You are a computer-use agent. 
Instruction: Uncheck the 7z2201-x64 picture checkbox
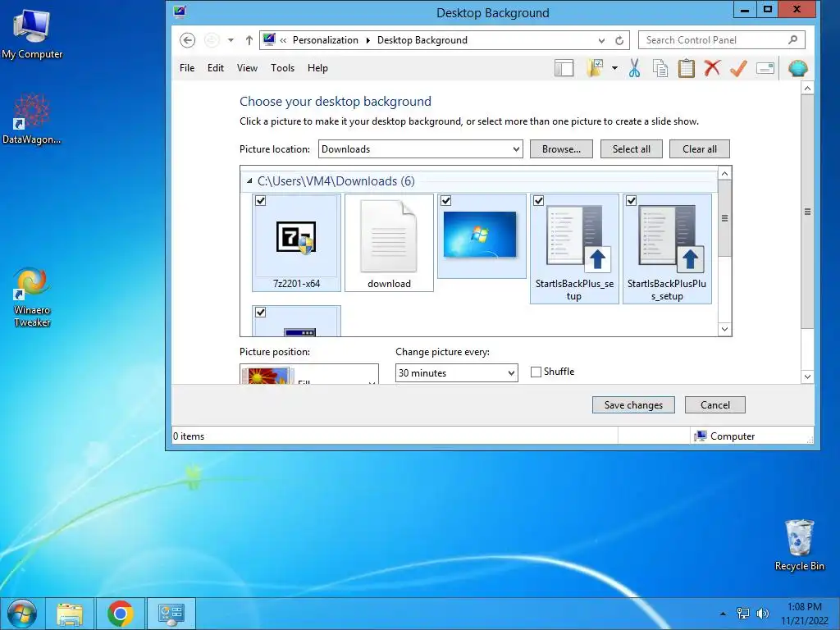pos(260,201)
